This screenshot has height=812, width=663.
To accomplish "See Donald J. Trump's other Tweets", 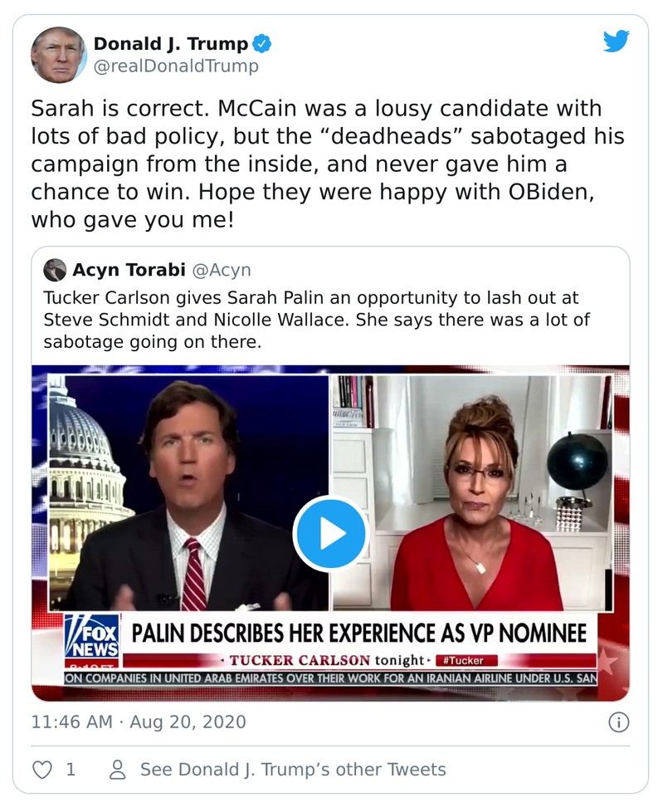I will click(x=292, y=770).
